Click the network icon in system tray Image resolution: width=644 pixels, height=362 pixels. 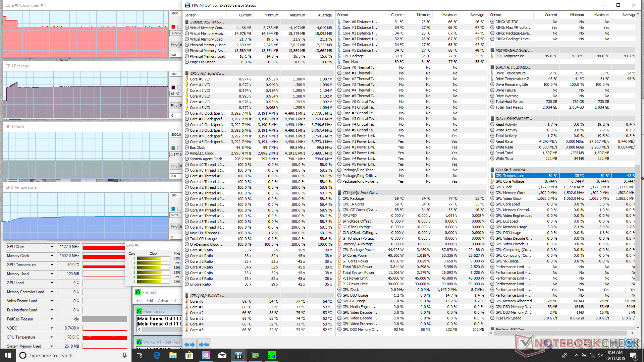(x=592, y=355)
